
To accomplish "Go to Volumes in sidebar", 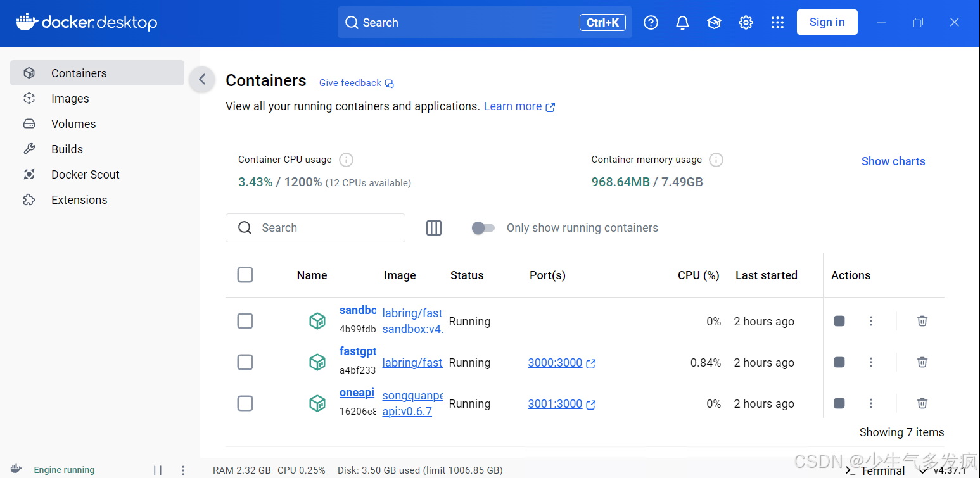I will pyautogui.click(x=97, y=123).
